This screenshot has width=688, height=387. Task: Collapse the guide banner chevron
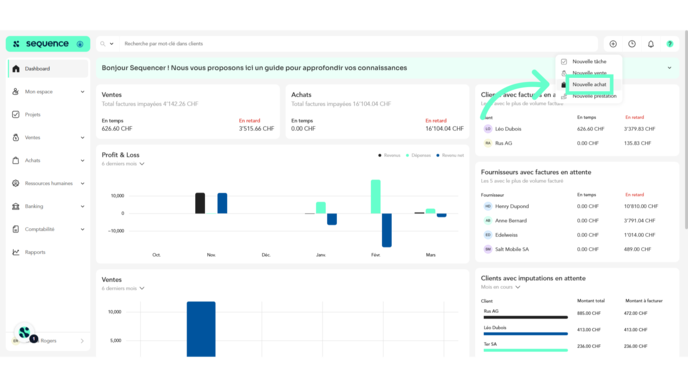(x=669, y=68)
